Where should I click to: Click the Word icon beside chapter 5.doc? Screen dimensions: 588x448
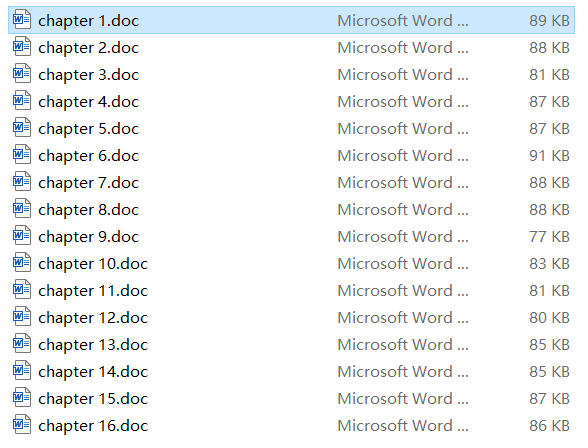point(22,127)
